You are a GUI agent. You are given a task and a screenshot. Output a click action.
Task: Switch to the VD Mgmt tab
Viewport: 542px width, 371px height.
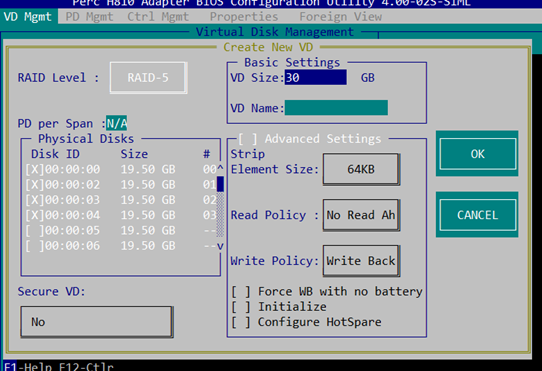28,17
